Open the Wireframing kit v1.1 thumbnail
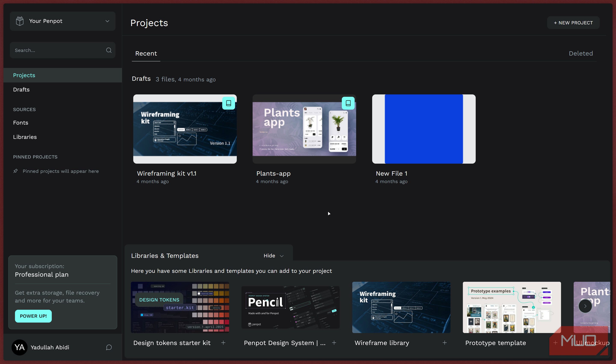This screenshot has height=364, width=616. pyautogui.click(x=185, y=129)
